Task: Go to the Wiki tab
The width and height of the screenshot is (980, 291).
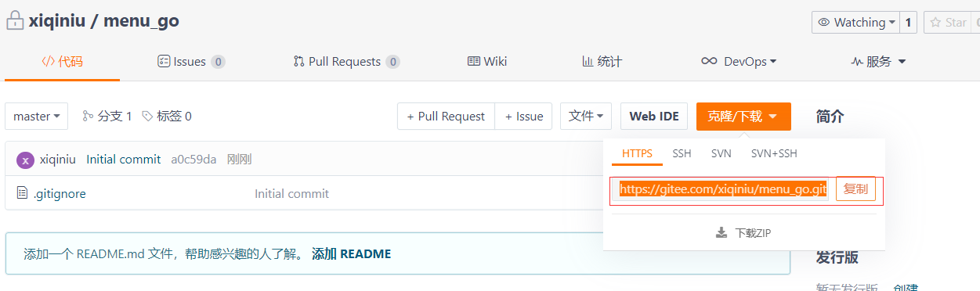Action: pos(487,61)
